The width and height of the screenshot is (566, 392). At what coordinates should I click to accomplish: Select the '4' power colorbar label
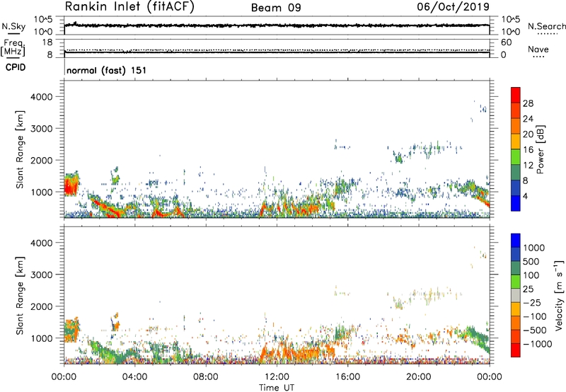(526, 197)
